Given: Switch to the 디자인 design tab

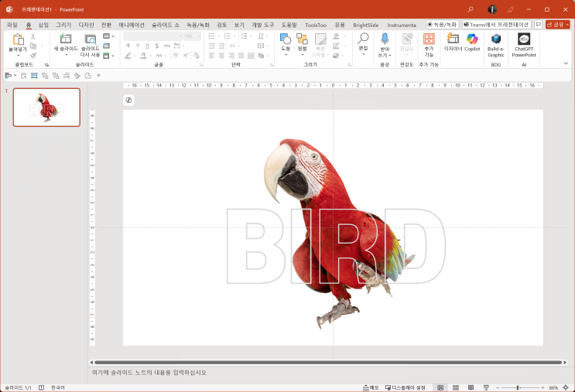Looking at the screenshot, I should (x=86, y=25).
